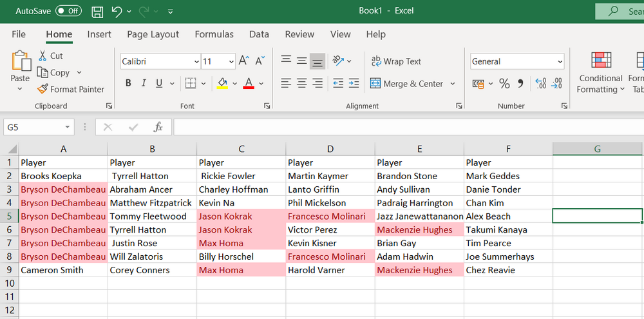This screenshot has width=644, height=319.
Task: Apply red Font Color A
Action: [x=249, y=83]
